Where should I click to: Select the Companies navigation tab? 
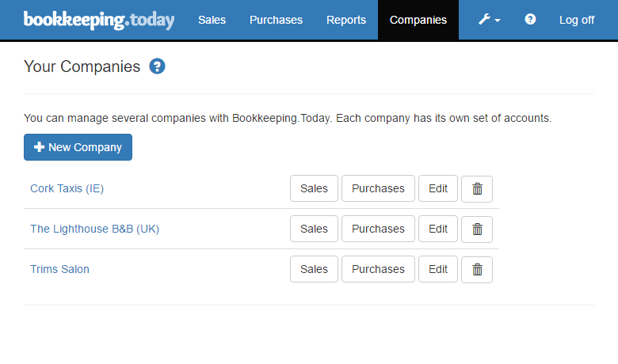[418, 20]
